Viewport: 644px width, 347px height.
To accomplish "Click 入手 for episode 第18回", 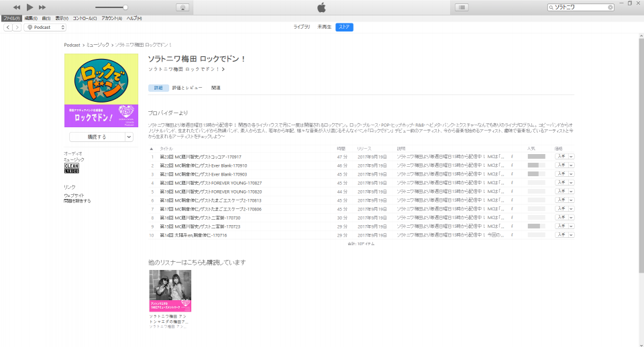I will (561, 200).
